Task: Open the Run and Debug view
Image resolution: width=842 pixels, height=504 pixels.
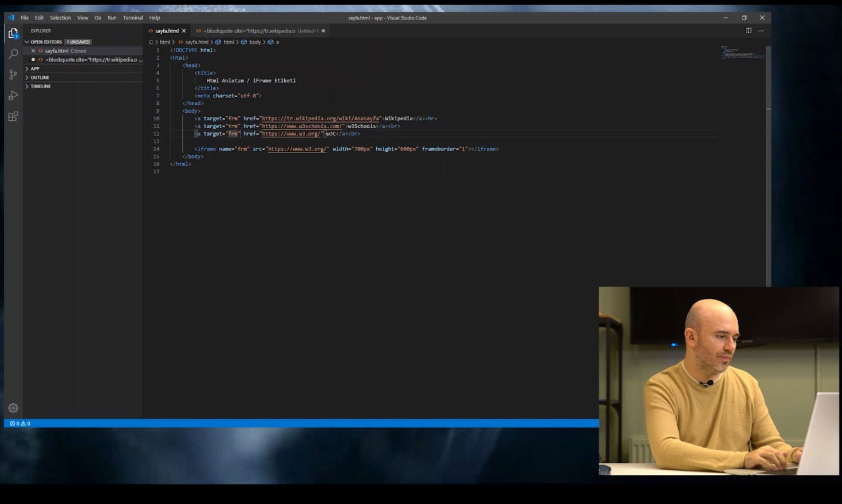Action: click(x=13, y=96)
